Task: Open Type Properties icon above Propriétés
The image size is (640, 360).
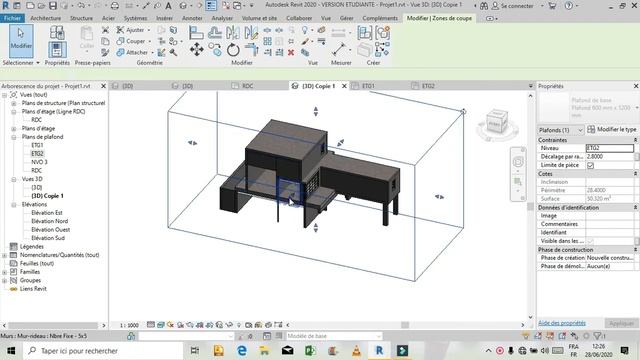Action: pos(57,32)
